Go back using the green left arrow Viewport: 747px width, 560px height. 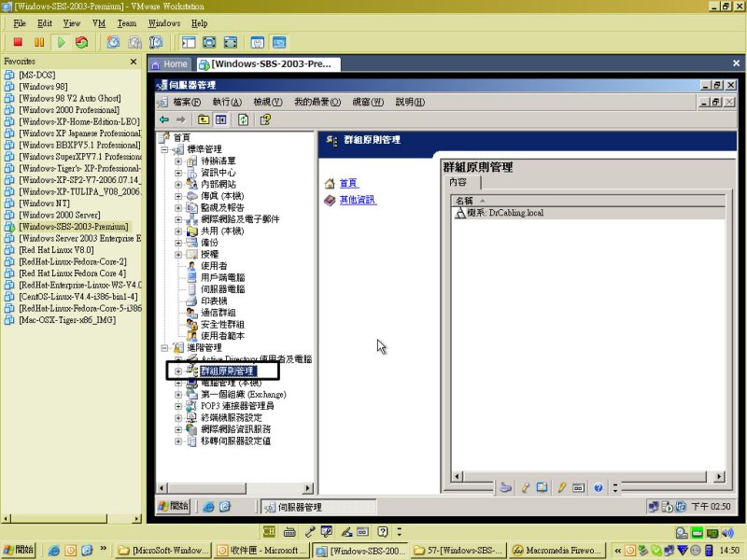(164, 119)
